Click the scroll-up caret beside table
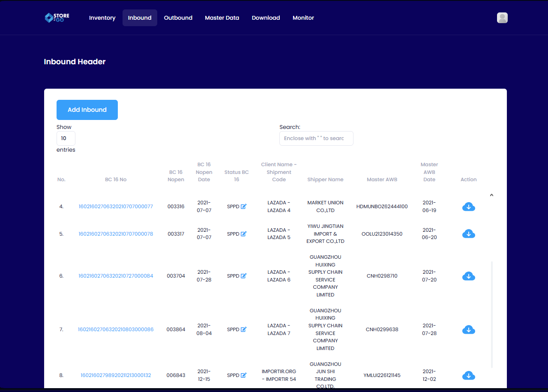Screen dimensions: 548x392 (x=491, y=195)
